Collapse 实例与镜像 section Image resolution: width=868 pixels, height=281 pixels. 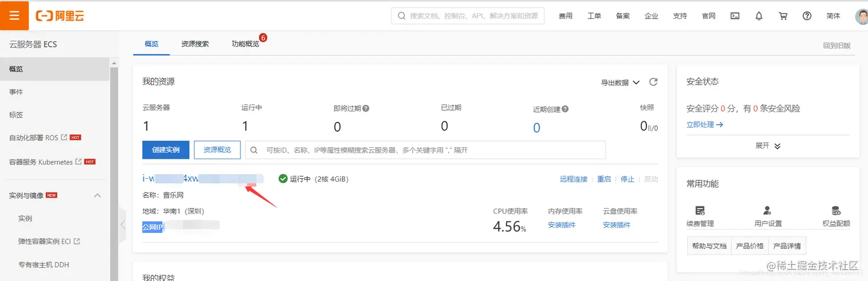click(97, 195)
